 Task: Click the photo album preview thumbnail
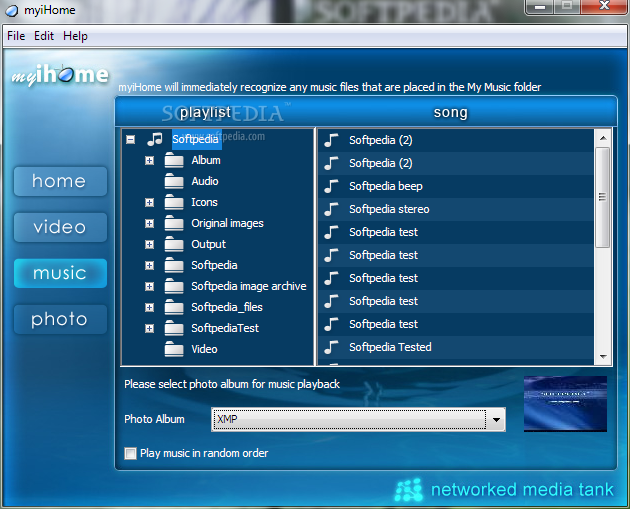pos(565,404)
